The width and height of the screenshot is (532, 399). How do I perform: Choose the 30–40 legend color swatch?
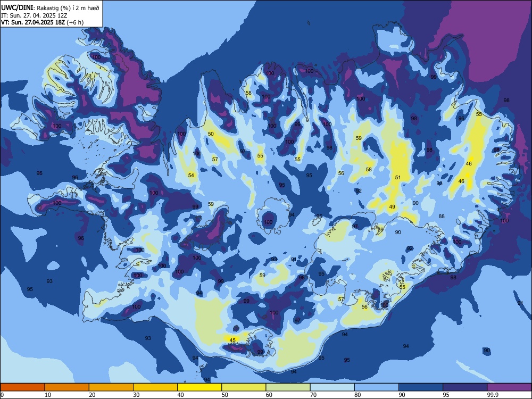tap(155, 387)
